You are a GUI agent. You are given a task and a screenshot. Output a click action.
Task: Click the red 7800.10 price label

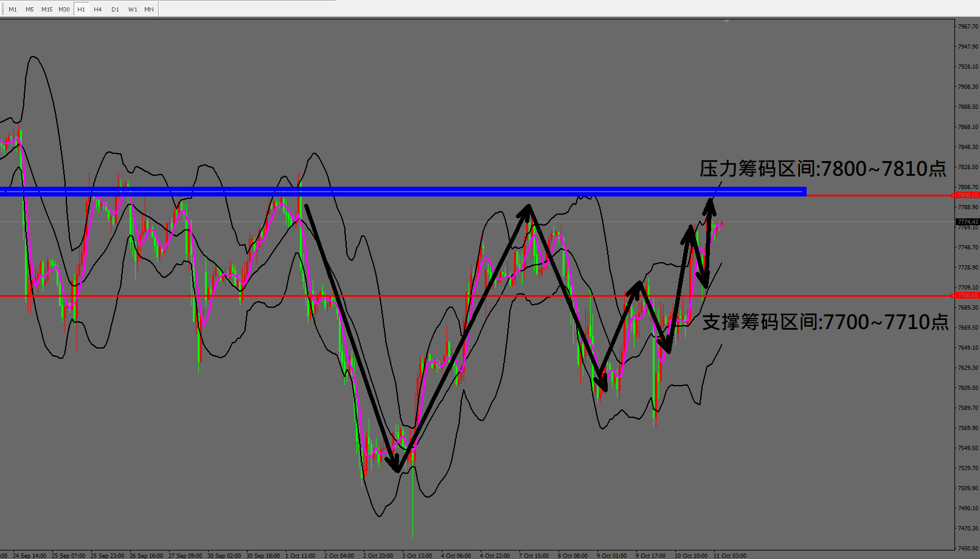tap(967, 195)
